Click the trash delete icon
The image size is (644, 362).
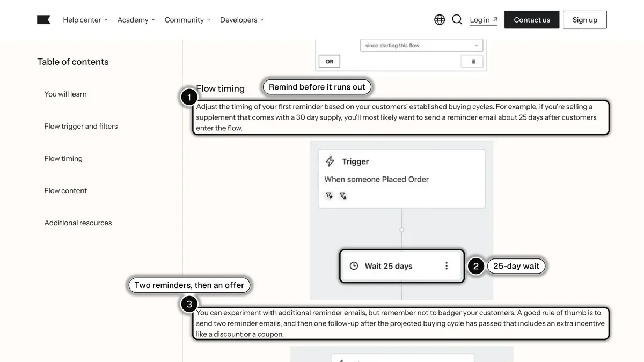(x=473, y=62)
